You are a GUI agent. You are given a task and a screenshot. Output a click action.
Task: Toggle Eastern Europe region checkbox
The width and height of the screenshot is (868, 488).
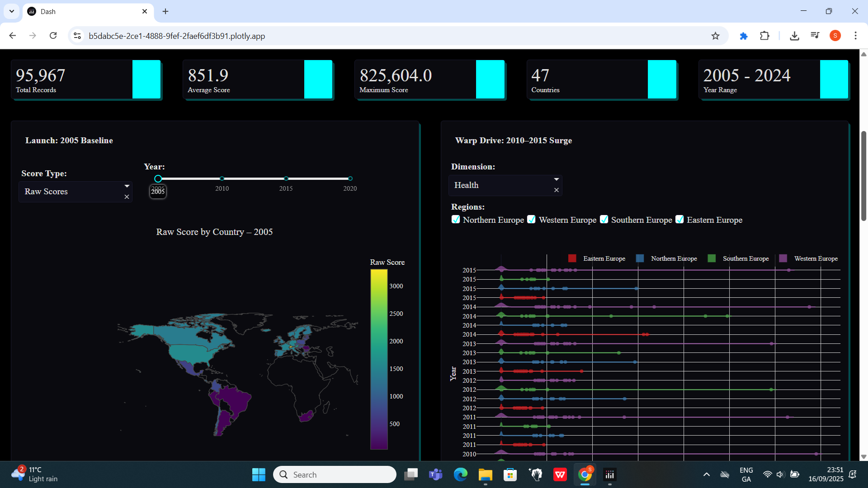coord(679,220)
